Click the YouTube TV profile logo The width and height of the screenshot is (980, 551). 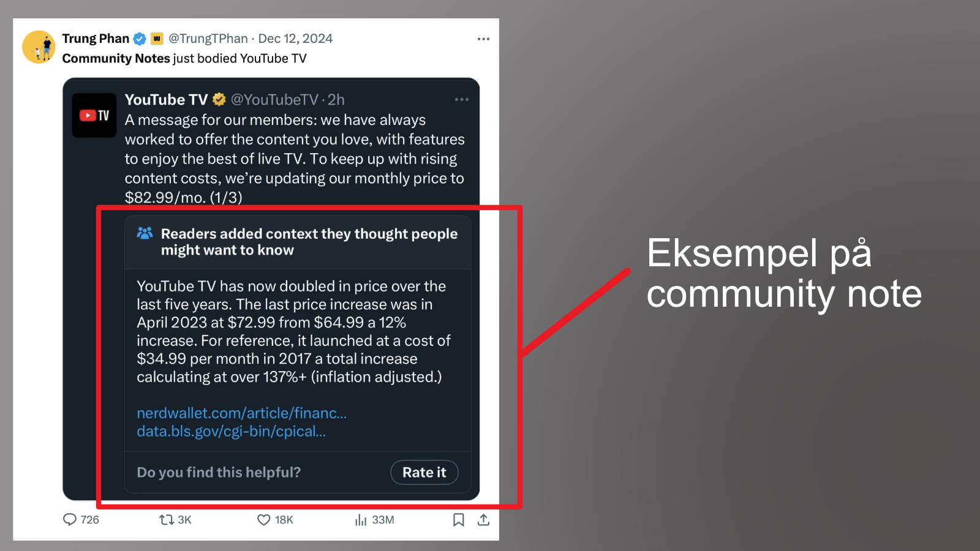(94, 115)
